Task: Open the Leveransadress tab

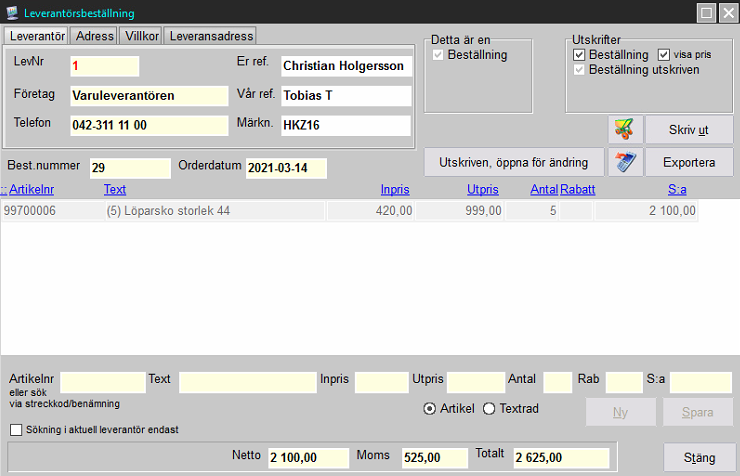Action: [209, 35]
